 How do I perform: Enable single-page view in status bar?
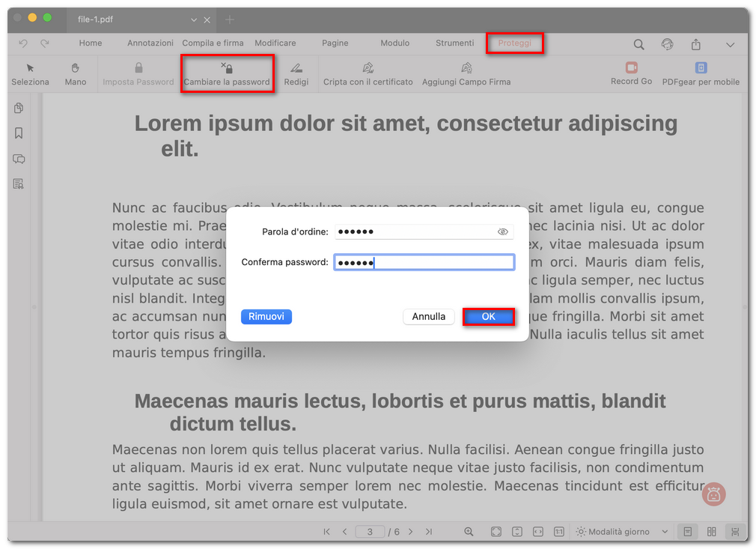point(687,532)
